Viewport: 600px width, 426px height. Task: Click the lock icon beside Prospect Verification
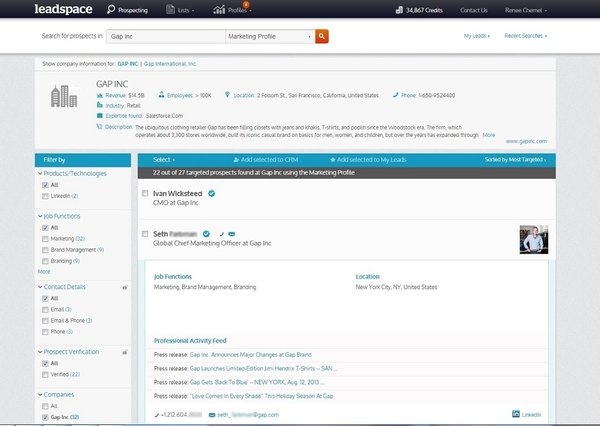(x=125, y=352)
